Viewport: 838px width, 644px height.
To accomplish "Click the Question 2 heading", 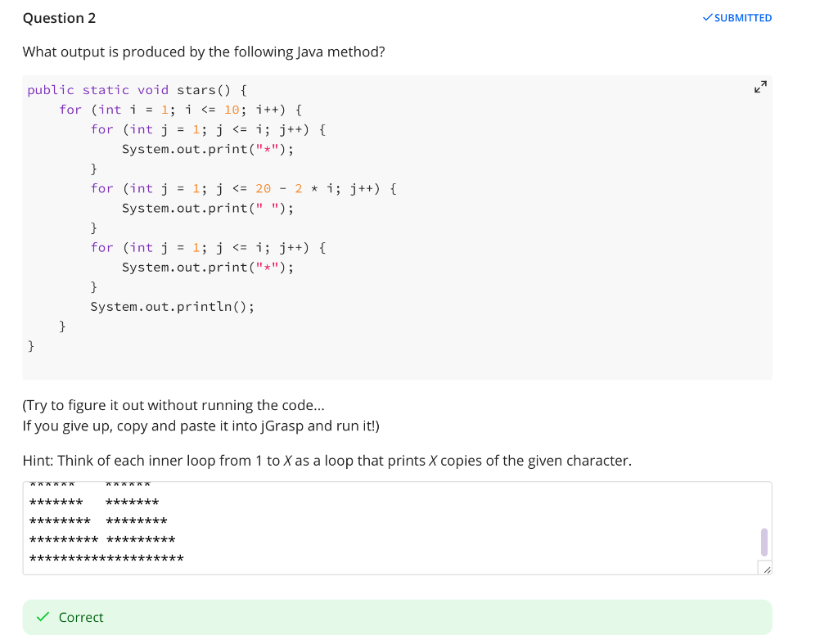I will pyautogui.click(x=59, y=17).
